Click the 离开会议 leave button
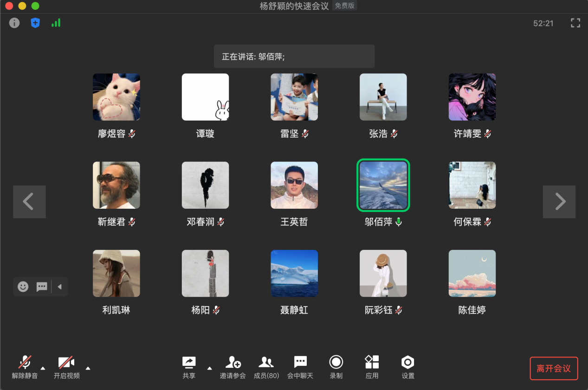 tap(554, 369)
